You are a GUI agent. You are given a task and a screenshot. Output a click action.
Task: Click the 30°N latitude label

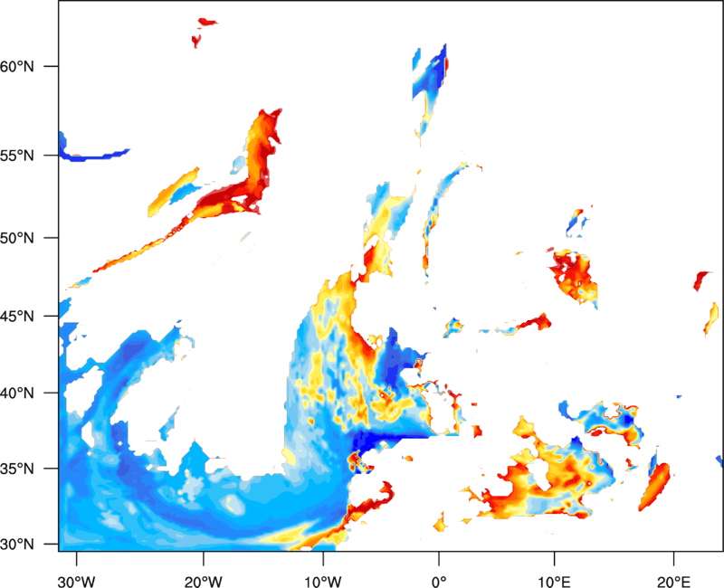pyautogui.click(x=17, y=545)
